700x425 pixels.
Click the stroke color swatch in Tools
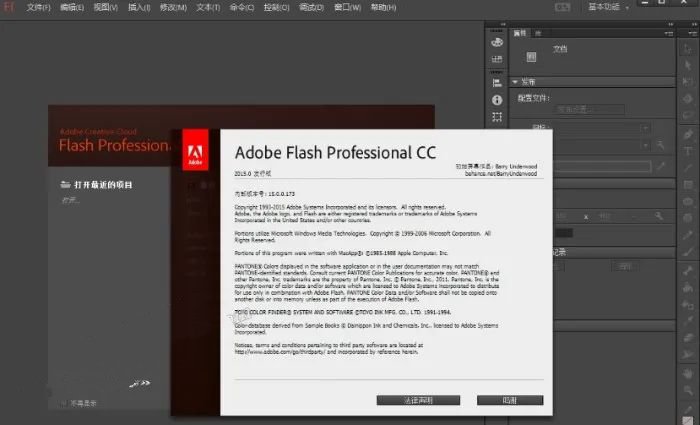[x=690, y=421]
